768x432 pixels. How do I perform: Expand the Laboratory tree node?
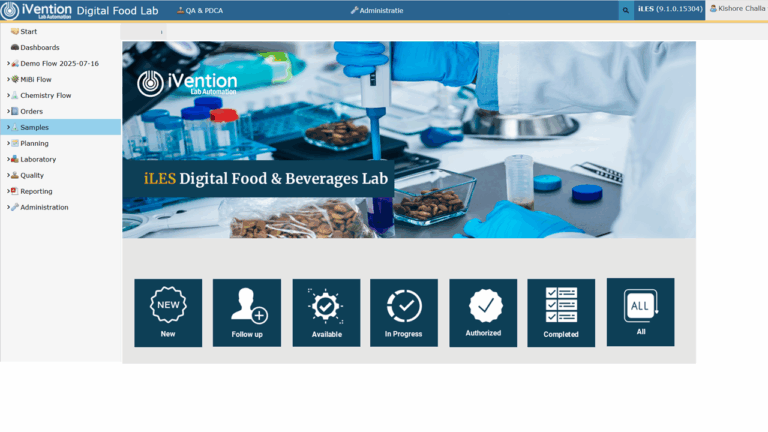[x=8, y=159]
